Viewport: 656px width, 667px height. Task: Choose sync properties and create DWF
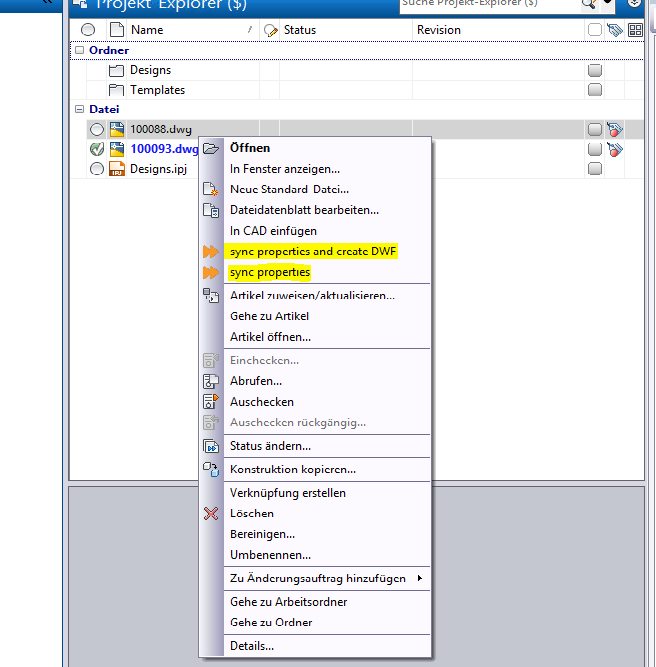[x=313, y=252]
